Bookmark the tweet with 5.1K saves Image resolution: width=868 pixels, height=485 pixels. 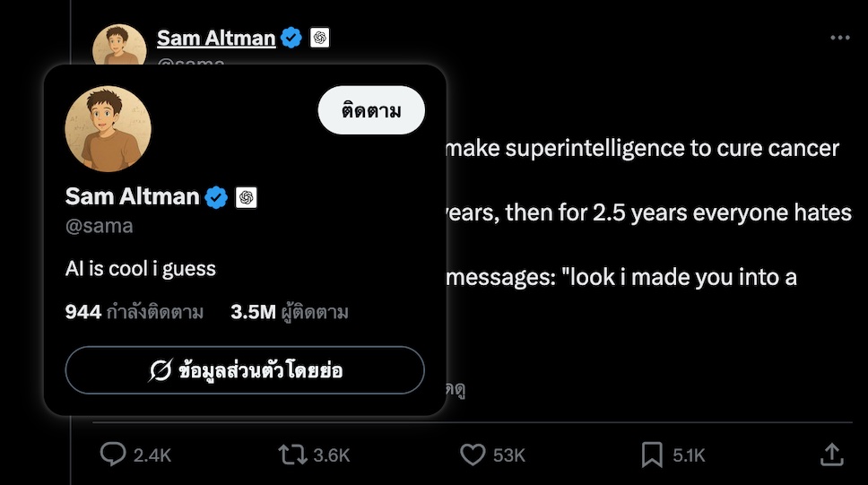(652, 455)
